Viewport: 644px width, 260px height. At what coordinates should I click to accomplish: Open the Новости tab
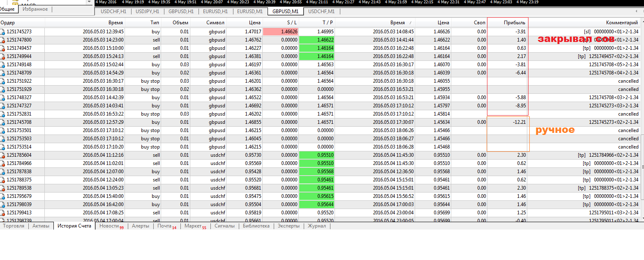(x=111, y=226)
